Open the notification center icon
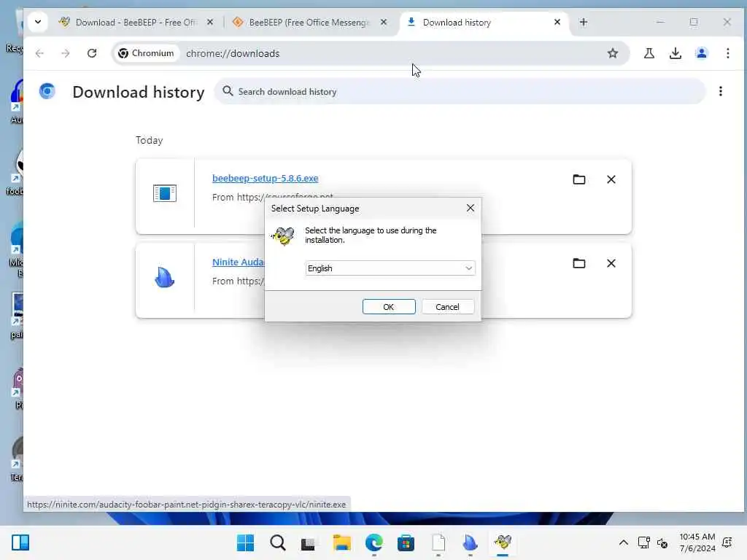Viewport: 747px width, 560px height. (x=727, y=542)
